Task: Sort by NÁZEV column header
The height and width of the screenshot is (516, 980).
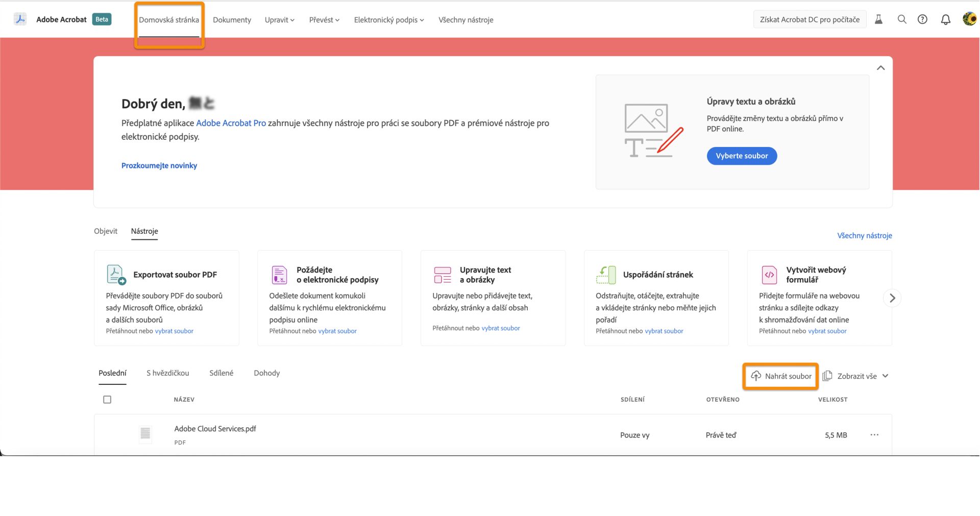Action: pyautogui.click(x=184, y=400)
